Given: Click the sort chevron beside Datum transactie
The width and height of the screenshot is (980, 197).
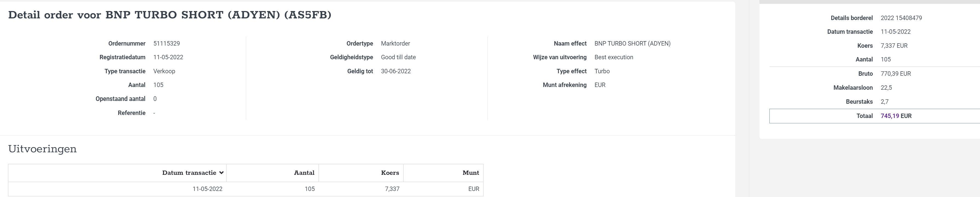Looking at the screenshot, I should coord(221,173).
